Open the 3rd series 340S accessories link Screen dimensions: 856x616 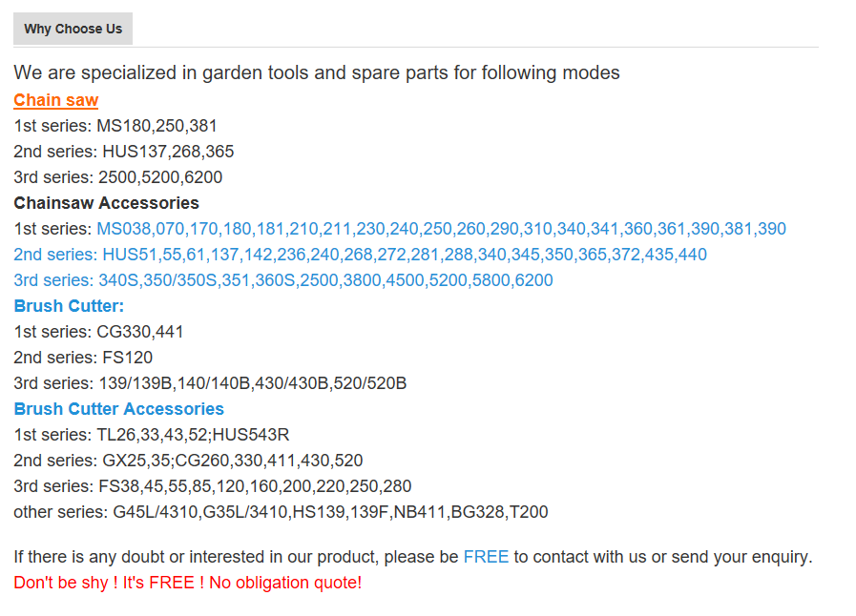click(283, 280)
